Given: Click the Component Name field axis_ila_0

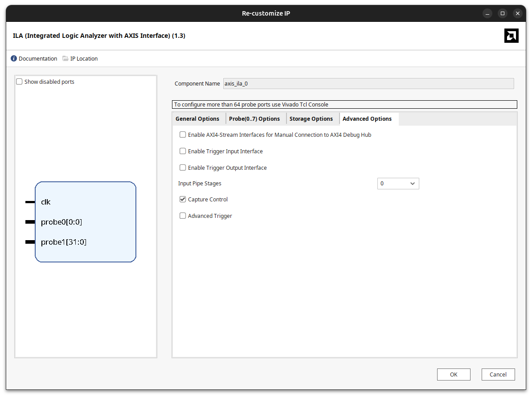Looking at the screenshot, I should pos(368,83).
